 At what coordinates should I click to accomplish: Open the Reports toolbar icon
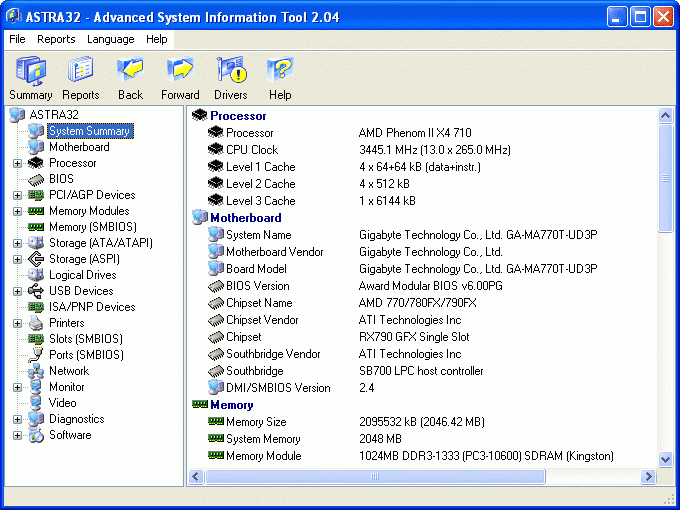click(80, 71)
